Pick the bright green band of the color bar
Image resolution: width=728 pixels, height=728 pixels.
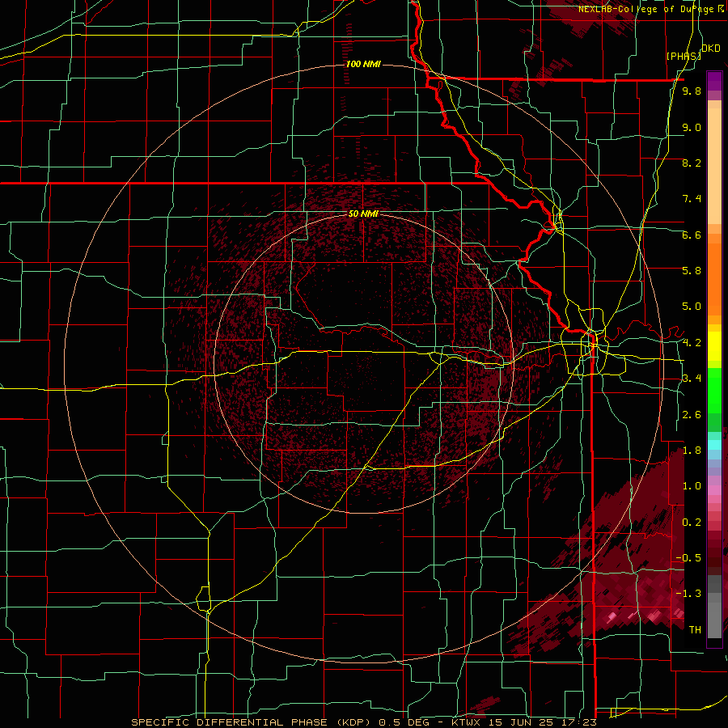point(714,390)
